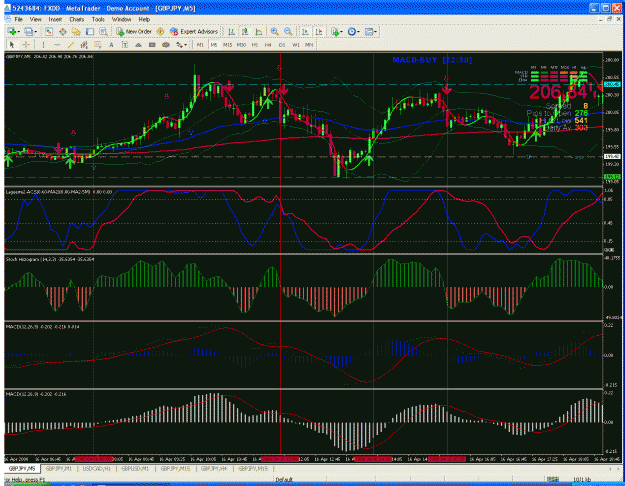The image size is (625, 486).
Task: Select the W1 timeframe button
Action: 295,45
